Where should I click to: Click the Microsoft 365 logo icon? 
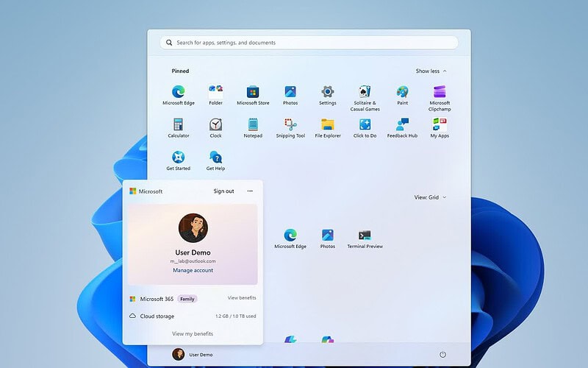132,299
